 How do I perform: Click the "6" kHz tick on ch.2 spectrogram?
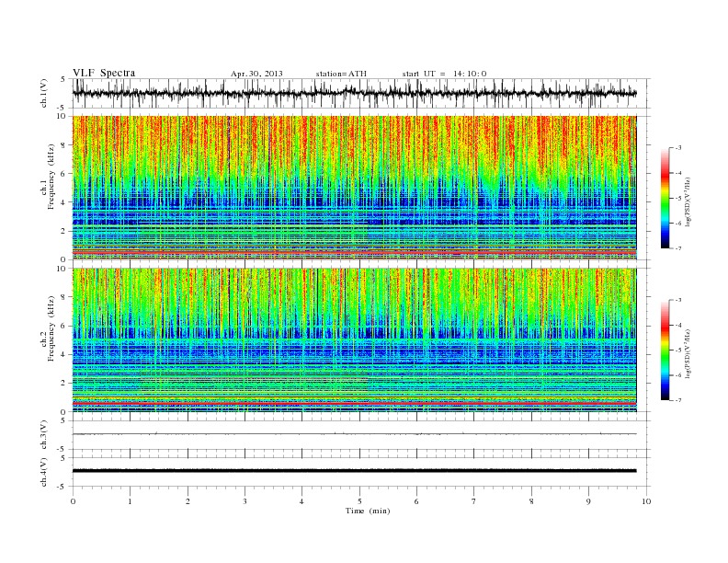point(63,326)
